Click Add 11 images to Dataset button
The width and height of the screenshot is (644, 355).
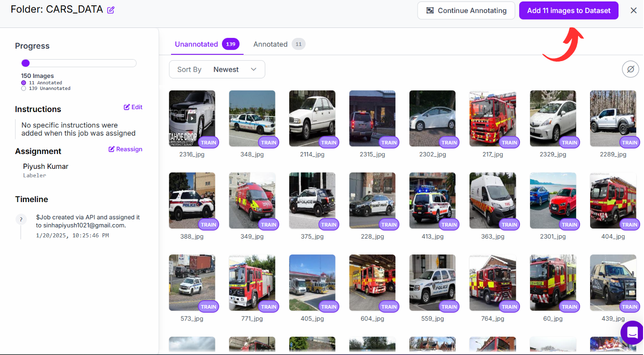[569, 11]
